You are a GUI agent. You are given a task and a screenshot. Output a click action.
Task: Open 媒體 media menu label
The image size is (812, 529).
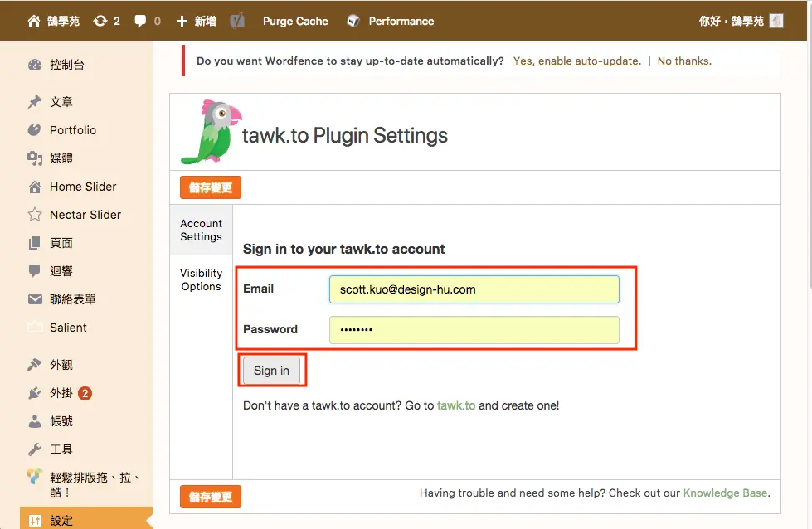61,158
